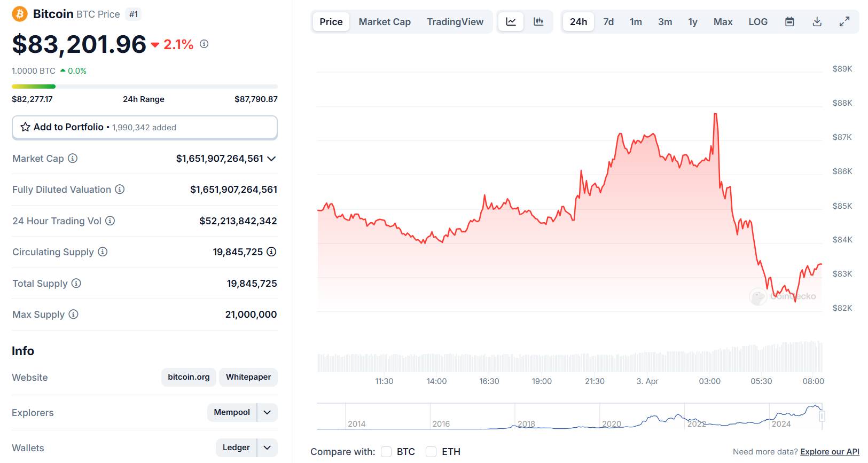Click the price peak on the chart
This screenshot has height=463, width=868.
click(715, 114)
